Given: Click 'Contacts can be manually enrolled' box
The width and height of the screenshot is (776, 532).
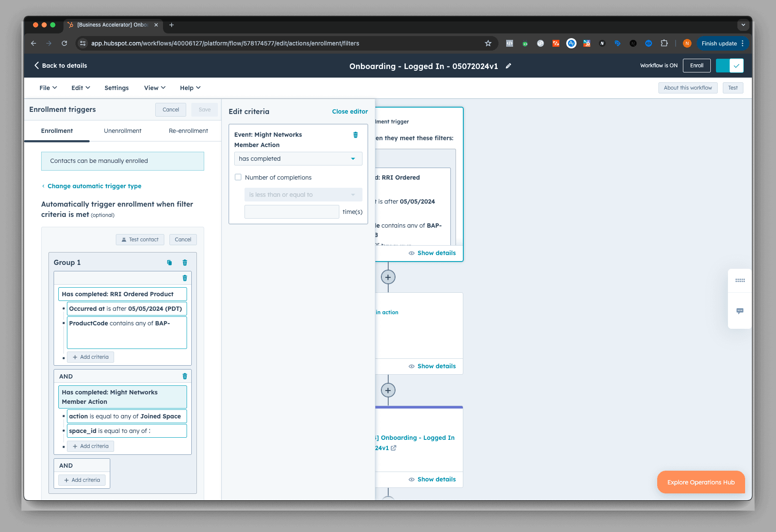Looking at the screenshot, I should 123,161.
